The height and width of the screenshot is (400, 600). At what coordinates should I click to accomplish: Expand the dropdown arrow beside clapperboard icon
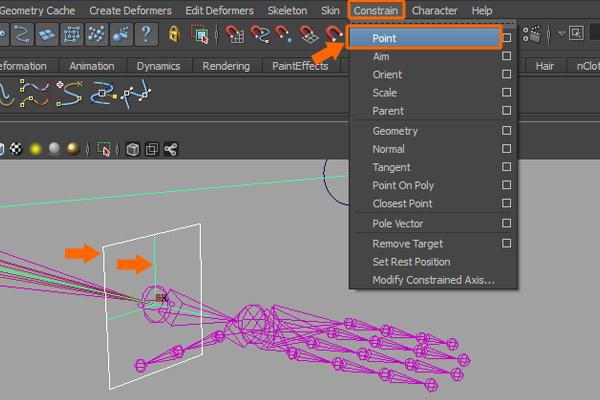(x=561, y=35)
